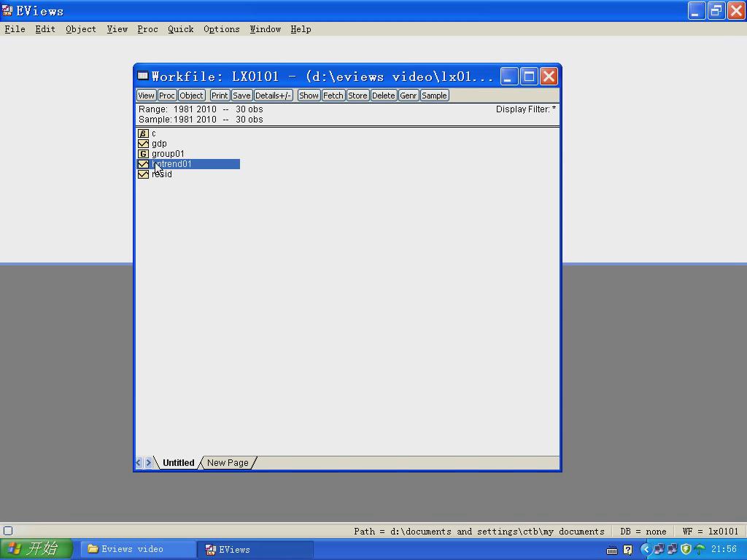Click the Genr button
The width and height of the screenshot is (747, 560).
pos(409,96)
